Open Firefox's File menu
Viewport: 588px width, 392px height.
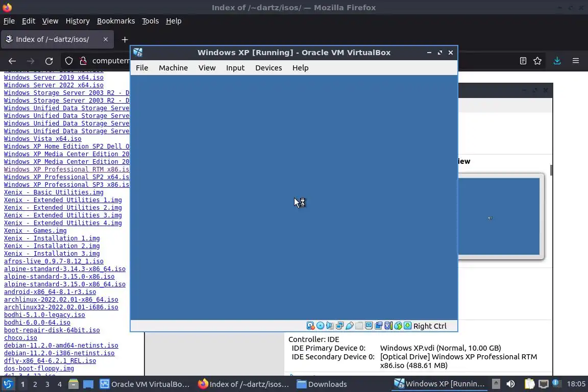[x=9, y=21]
